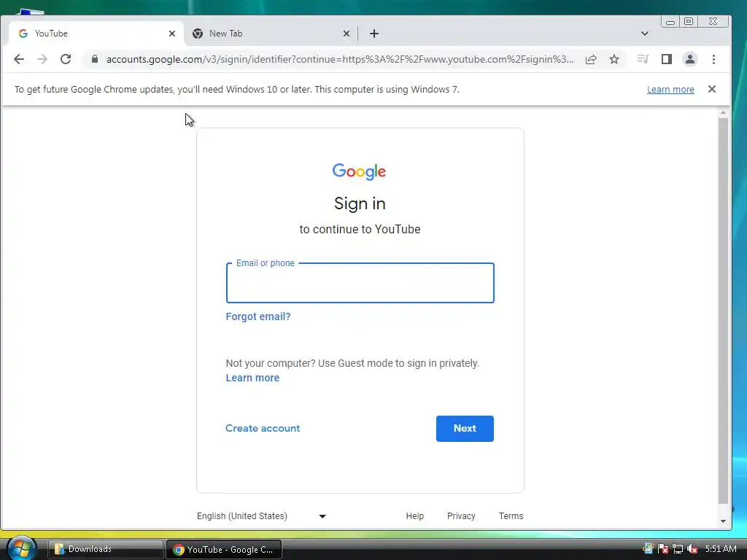Click the Google logo
Image resolution: width=747 pixels, height=560 pixels.
[359, 171]
